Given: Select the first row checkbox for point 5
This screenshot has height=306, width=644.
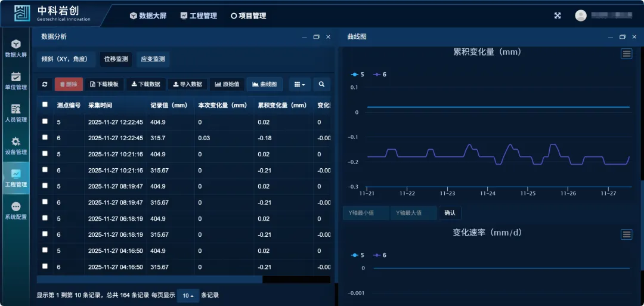Looking at the screenshot, I should 45,122.
